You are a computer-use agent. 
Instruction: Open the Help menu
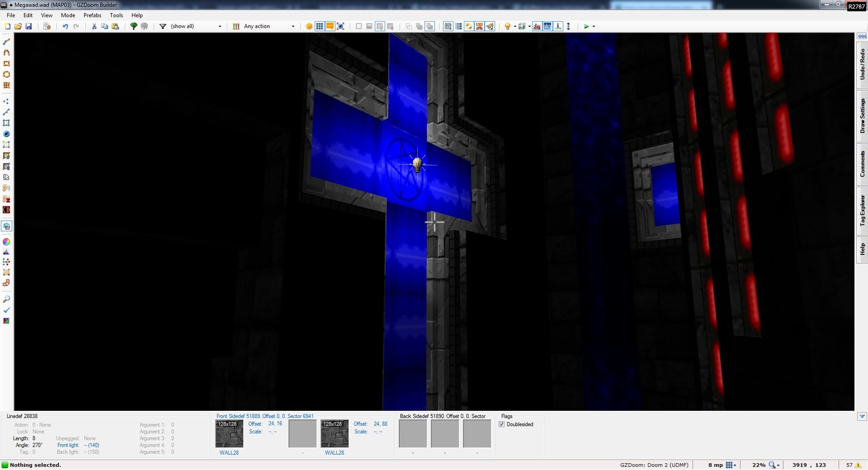tap(137, 15)
